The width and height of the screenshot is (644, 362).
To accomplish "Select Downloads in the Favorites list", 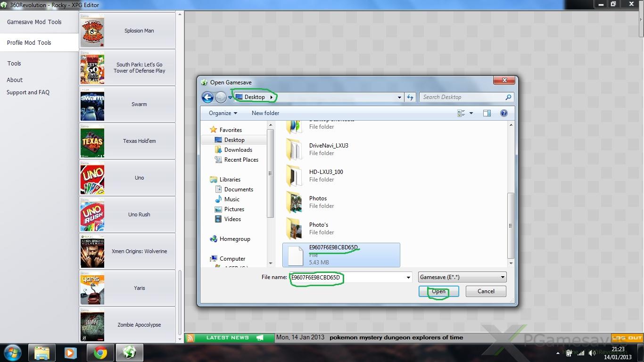I will pos(238,150).
